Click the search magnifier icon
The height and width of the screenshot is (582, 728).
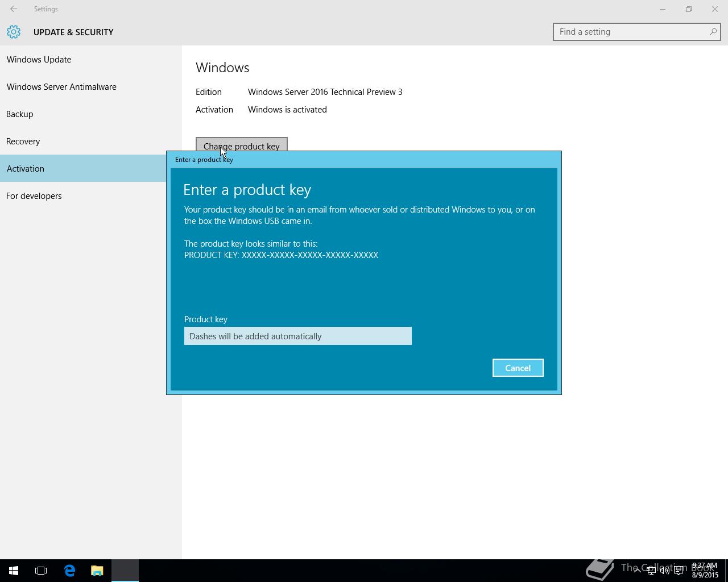pyautogui.click(x=713, y=32)
